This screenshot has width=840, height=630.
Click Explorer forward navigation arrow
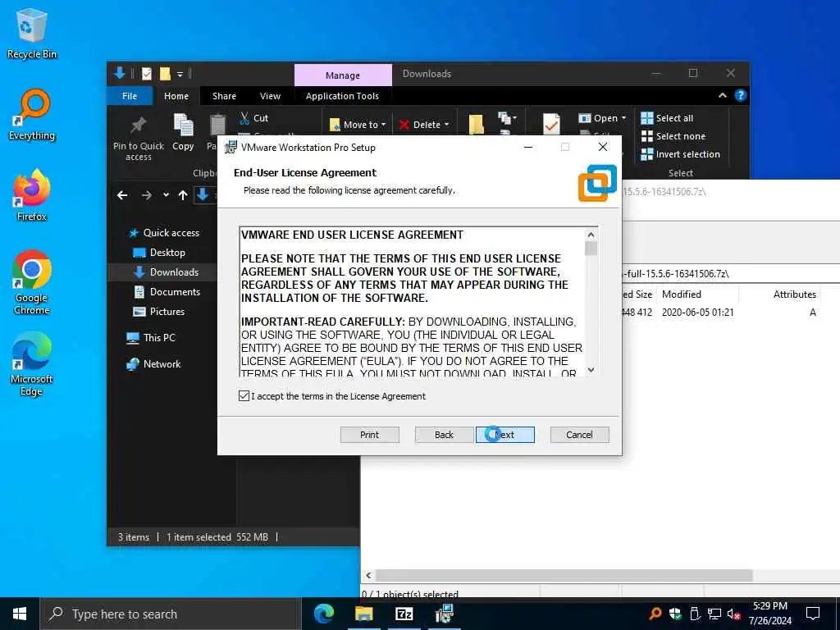click(x=147, y=195)
